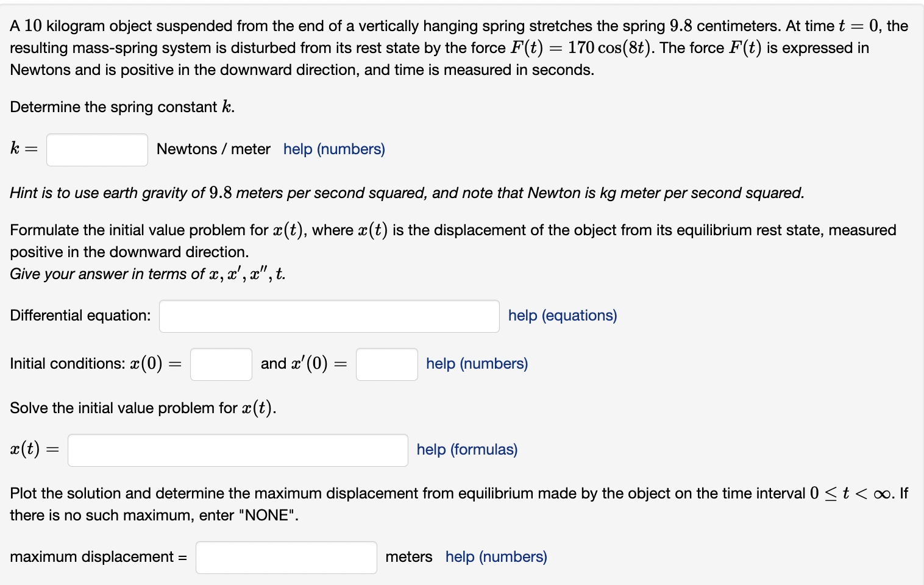This screenshot has height=585, width=924.
Task: Open help (equations) beside the differential equation
Action: pos(561,315)
